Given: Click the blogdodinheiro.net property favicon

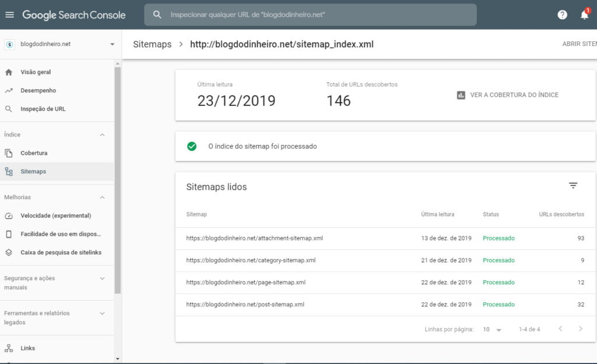Looking at the screenshot, I should 9,44.
